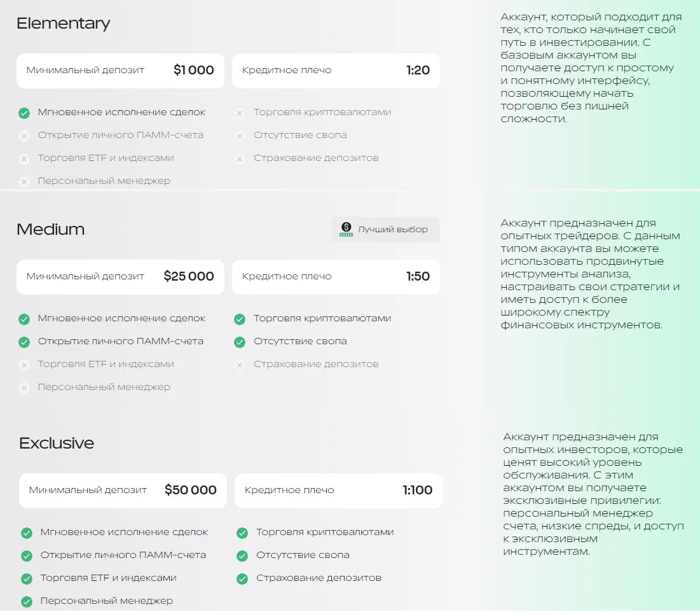Viewport: 700px width, 614px height.
Task: Click the $50 000 minimum deposit card
Action: [x=123, y=490]
